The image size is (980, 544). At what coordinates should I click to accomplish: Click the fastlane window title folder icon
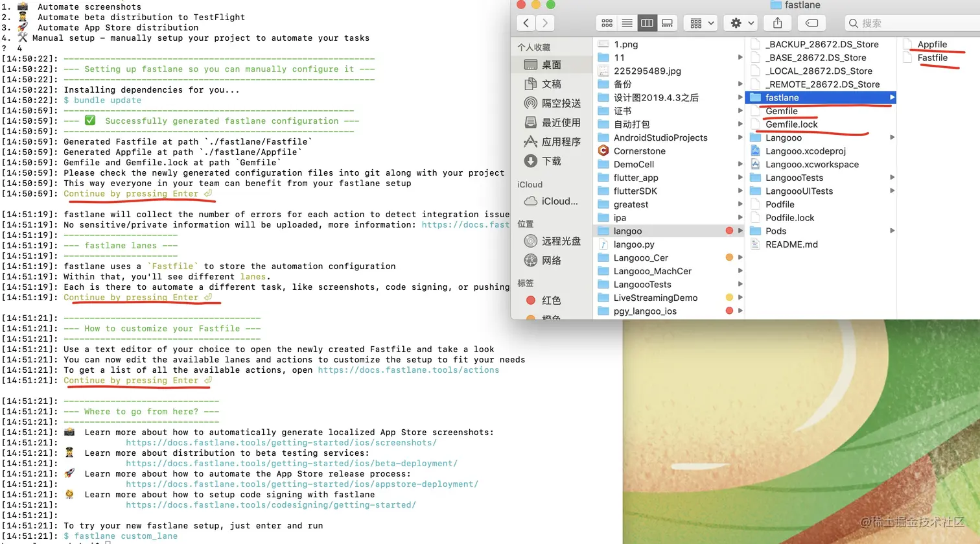(776, 5)
